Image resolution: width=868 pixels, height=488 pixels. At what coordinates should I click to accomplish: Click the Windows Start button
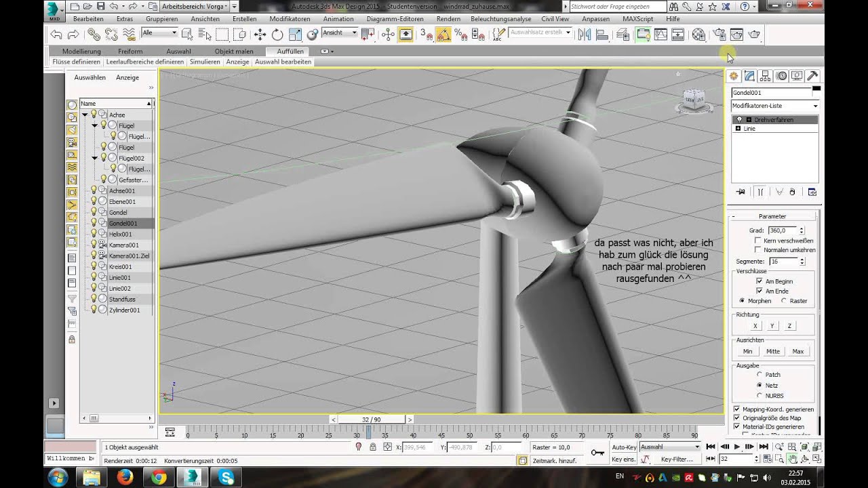click(x=58, y=478)
